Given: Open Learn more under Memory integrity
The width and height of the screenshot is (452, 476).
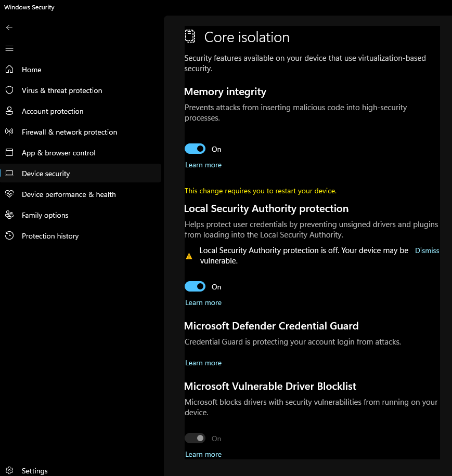Looking at the screenshot, I should (203, 165).
